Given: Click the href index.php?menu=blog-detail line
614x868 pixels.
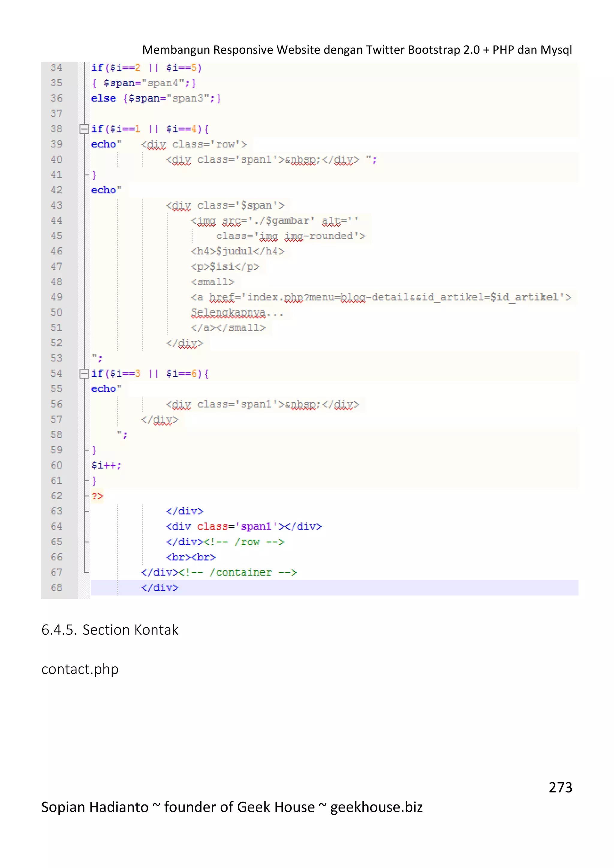Looking at the screenshot, I should point(381,297).
